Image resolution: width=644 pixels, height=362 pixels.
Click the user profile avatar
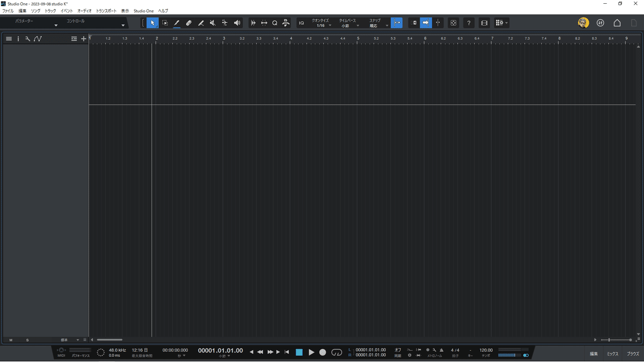[583, 23]
